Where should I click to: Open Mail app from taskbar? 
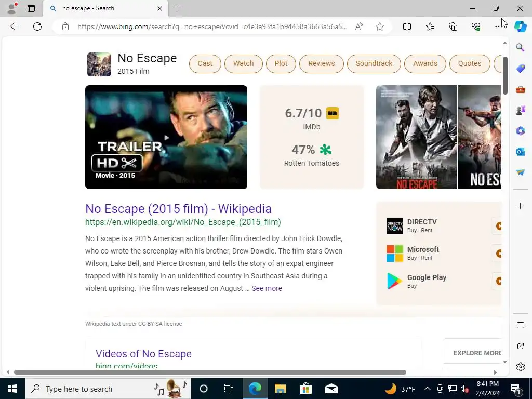pyautogui.click(x=331, y=389)
